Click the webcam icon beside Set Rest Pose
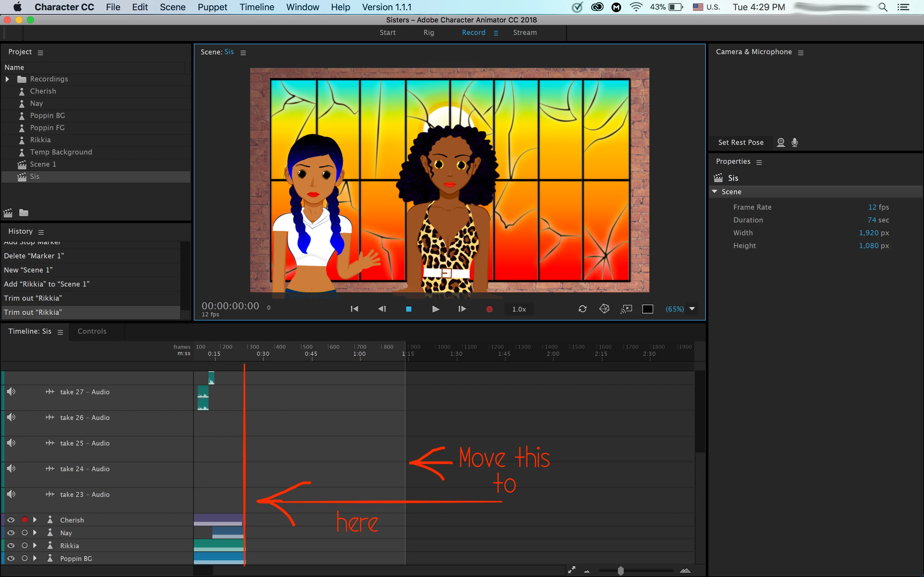The image size is (924, 577). pyautogui.click(x=781, y=142)
